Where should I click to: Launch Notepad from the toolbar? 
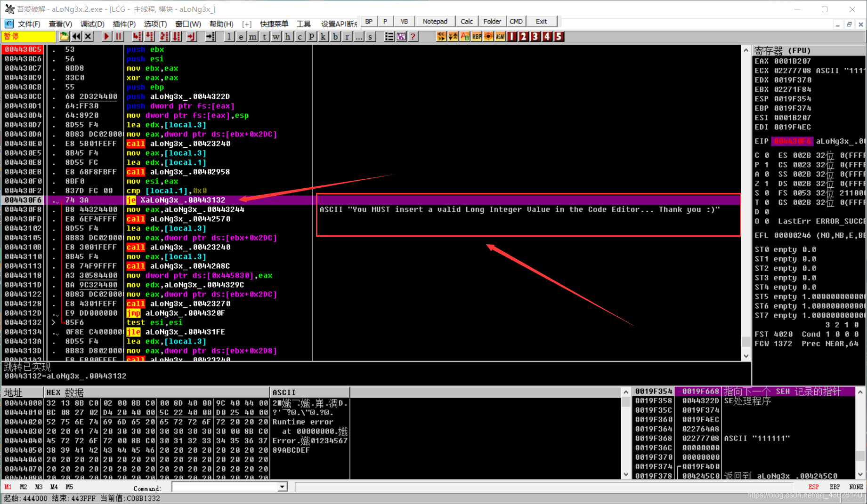tap(435, 21)
